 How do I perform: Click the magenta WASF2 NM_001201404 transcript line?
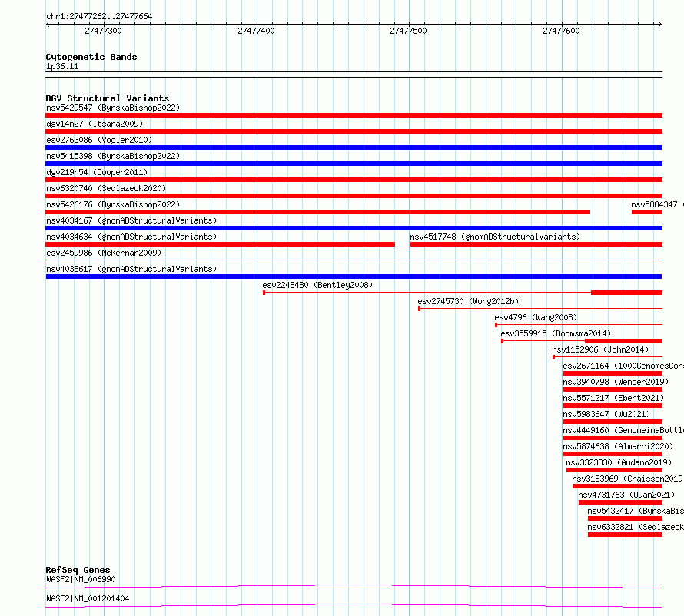click(x=354, y=605)
